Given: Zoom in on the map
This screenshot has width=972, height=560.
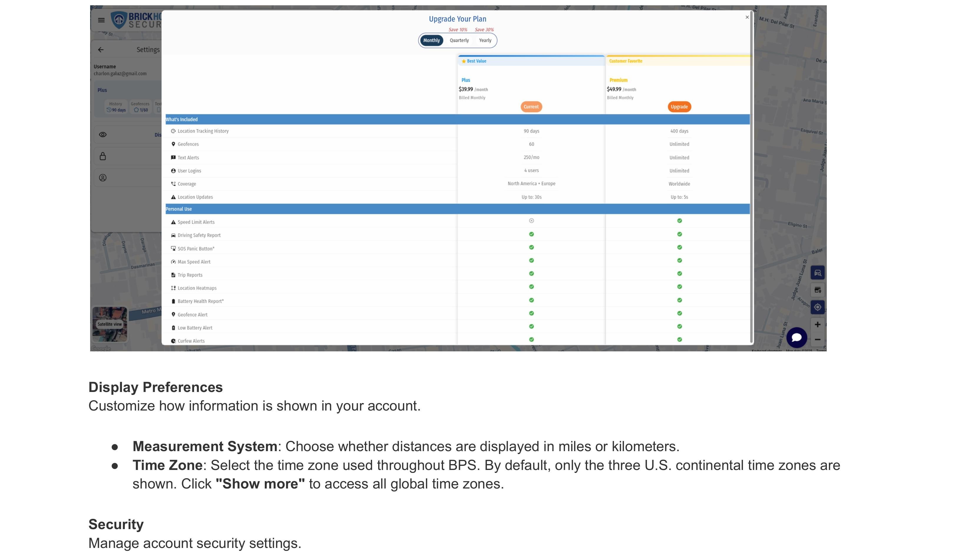Looking at the screenshot, I should pos(818,324).
